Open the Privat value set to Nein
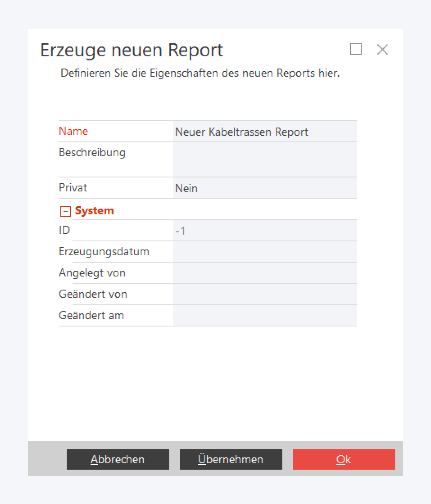431x504 pixels. [x=264, y=188]
